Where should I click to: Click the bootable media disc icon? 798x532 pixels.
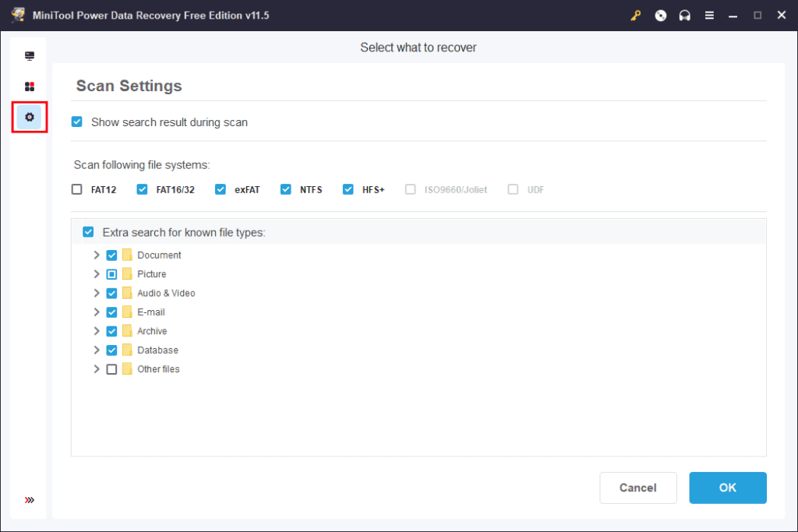point(661,16)
